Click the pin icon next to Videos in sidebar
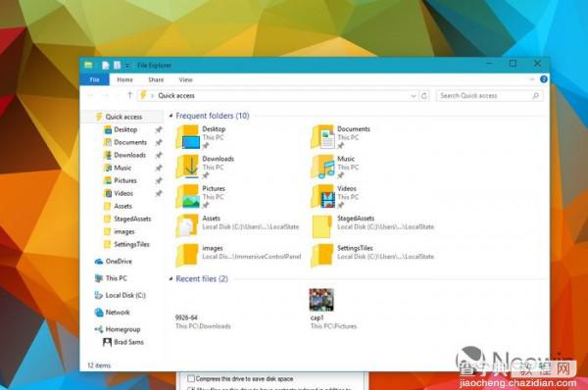 tap(159, 193)
